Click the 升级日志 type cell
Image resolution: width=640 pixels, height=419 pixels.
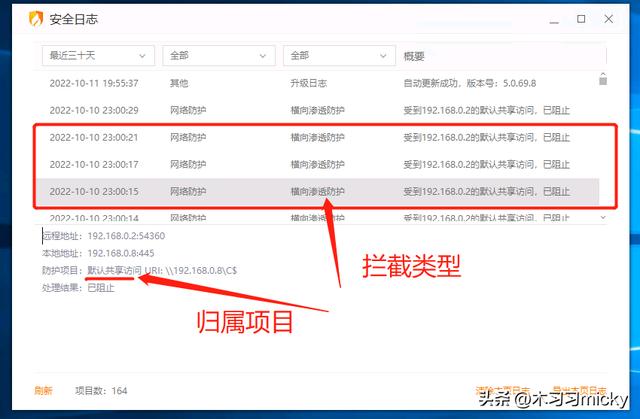click(x=309, y=83)
